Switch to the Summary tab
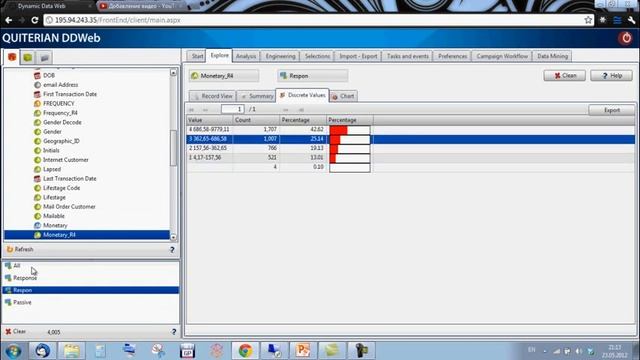Screen dimensions: 640x360 257,96
